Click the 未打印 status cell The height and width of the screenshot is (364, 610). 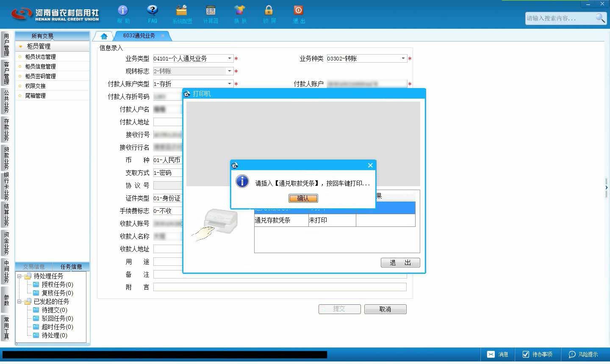(332, 220)
